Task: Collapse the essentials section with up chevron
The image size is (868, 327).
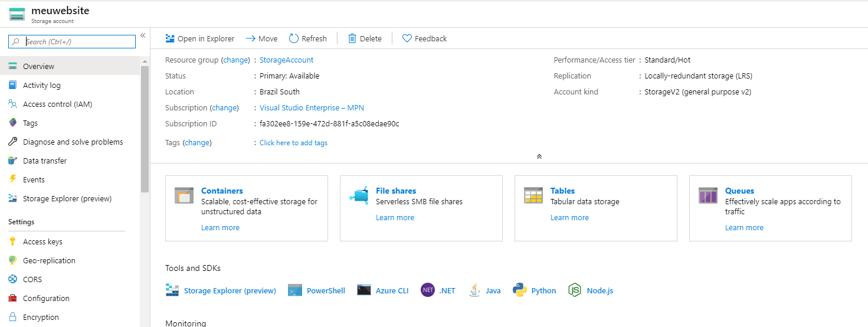Action: click(539, 156)
